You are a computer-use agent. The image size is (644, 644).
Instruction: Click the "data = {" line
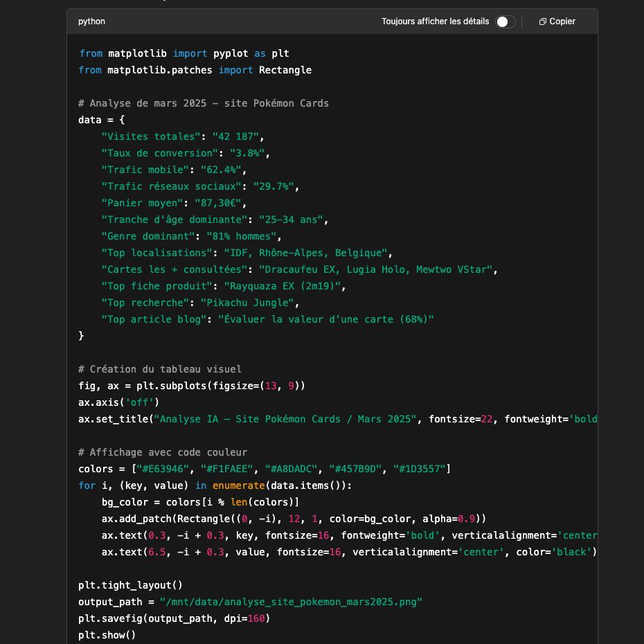tap(101, 120)
